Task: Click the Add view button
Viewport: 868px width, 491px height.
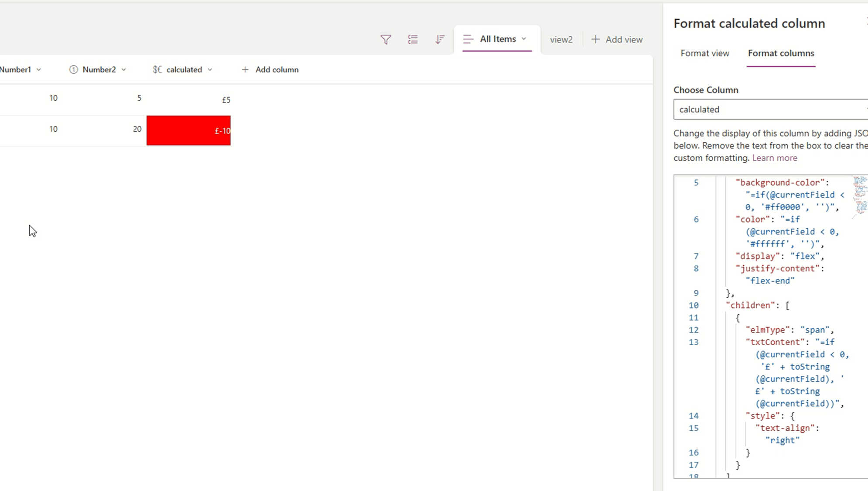Action: [617, 40]
